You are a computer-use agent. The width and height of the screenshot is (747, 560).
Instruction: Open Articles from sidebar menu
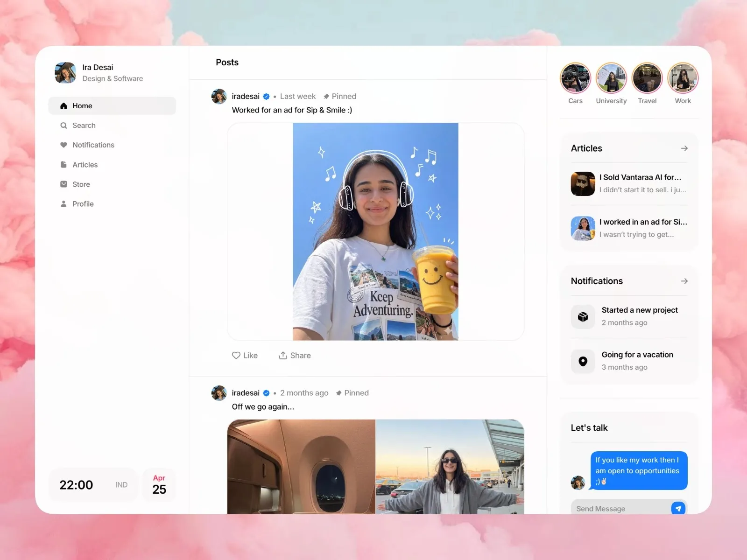point(112,165)
